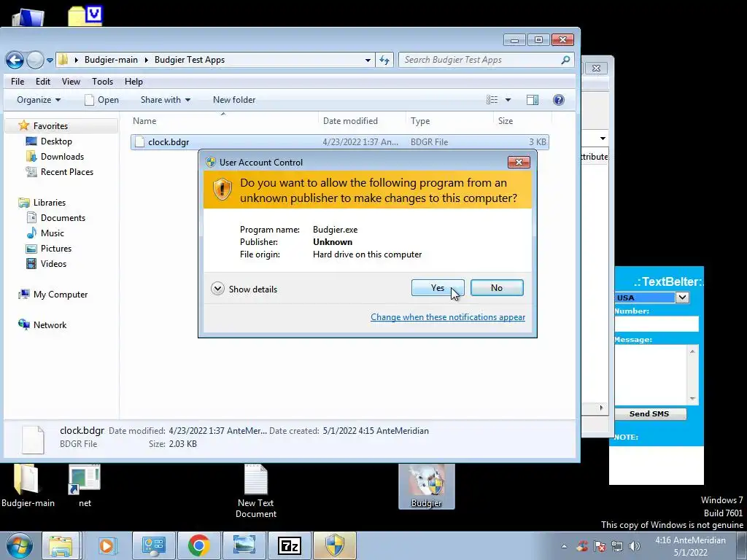Viewport: 747px width, 560px height.
Task: Open the Tools menu
Action: tap(102, 82)
